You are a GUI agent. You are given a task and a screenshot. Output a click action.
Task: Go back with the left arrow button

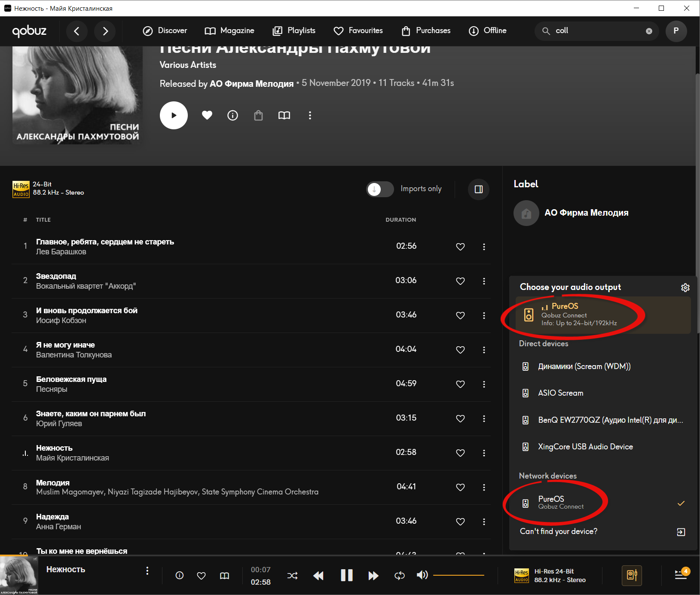coord(77,31)
